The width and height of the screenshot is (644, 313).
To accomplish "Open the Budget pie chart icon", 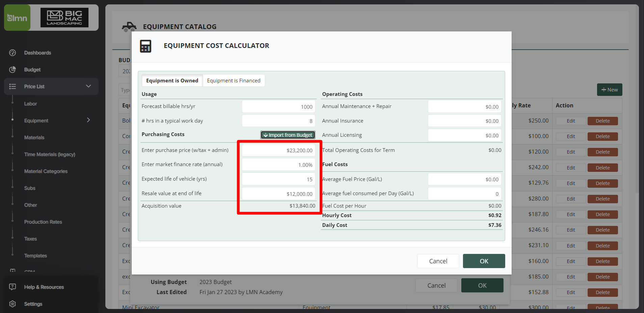I will pos(12,70).
